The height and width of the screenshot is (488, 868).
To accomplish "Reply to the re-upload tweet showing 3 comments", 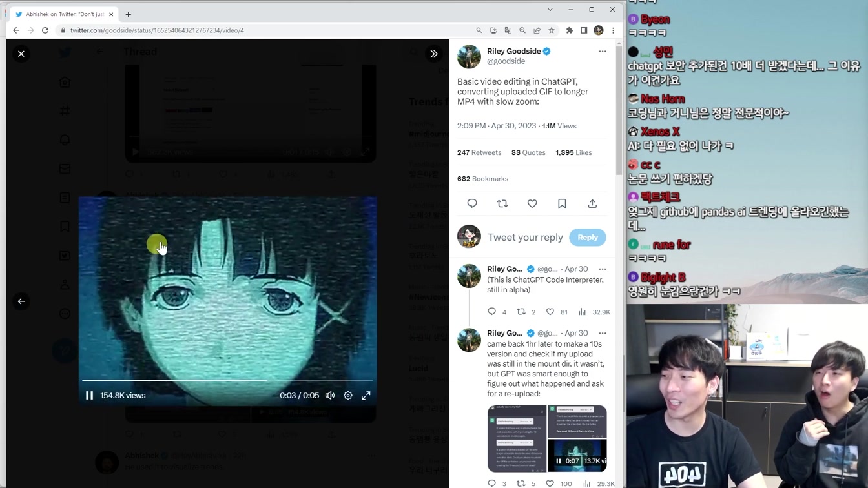I will (x=492, y=483).
